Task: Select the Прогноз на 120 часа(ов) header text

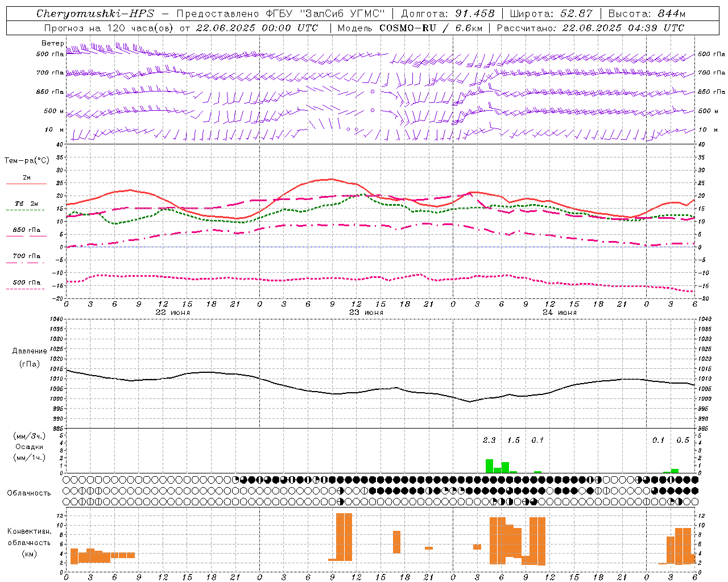Action: (109, 28)
